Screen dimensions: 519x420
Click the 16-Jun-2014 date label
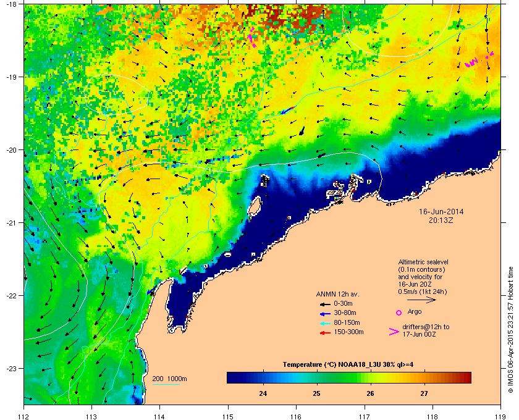coord(441,212)
